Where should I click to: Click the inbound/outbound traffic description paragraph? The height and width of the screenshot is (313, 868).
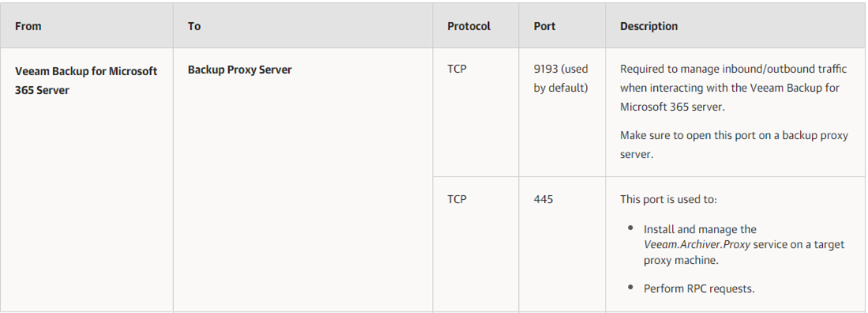pyautogui.click(x=734, y=88)
